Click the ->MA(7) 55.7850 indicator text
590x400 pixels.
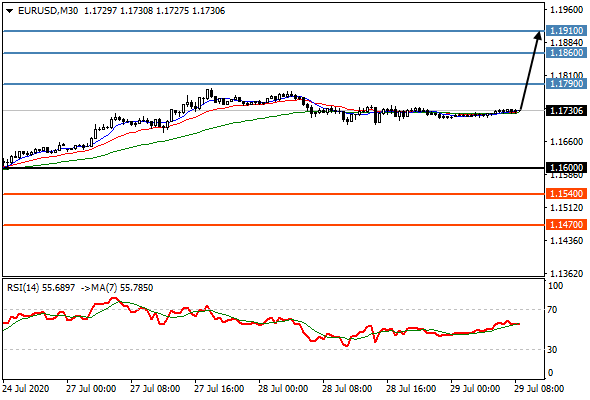tap(117, 288)
